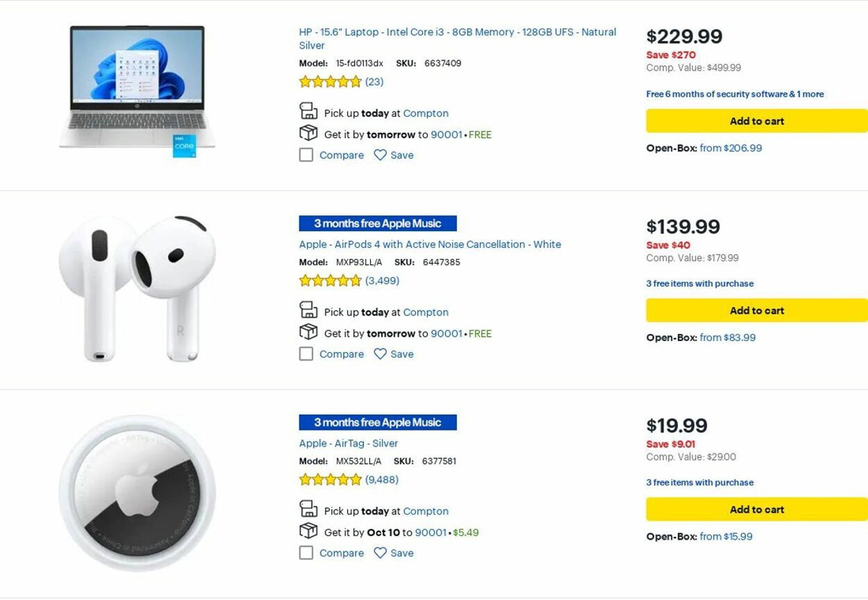The width and height of the screenshot is (868, 600).
Task: Open HP laptop Open-Box from $206.99 offer
Action: tap(730, 148)
